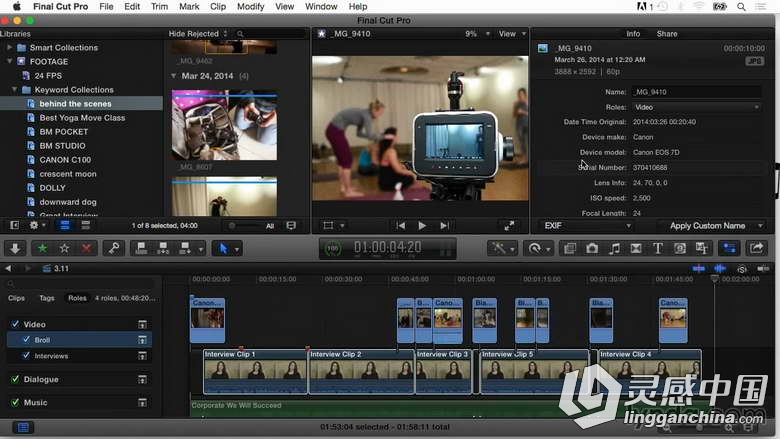Collapse the Keyword Collections folder

pyautogui.click(x=14, y=89)
